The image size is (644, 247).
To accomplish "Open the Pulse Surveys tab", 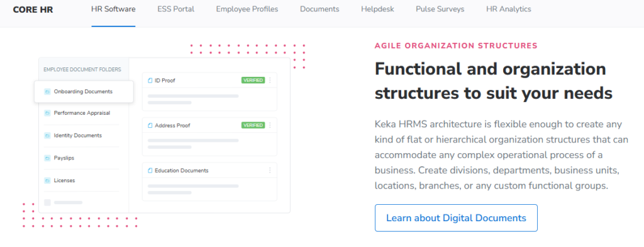I will 440,9.
